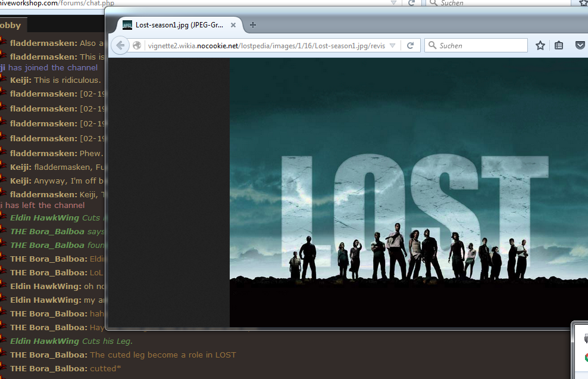Focus the vignette2.wikia.nocookie.net address bar
Image resolution: width=588 pixels, height=379 pixels.
[266, 45]
